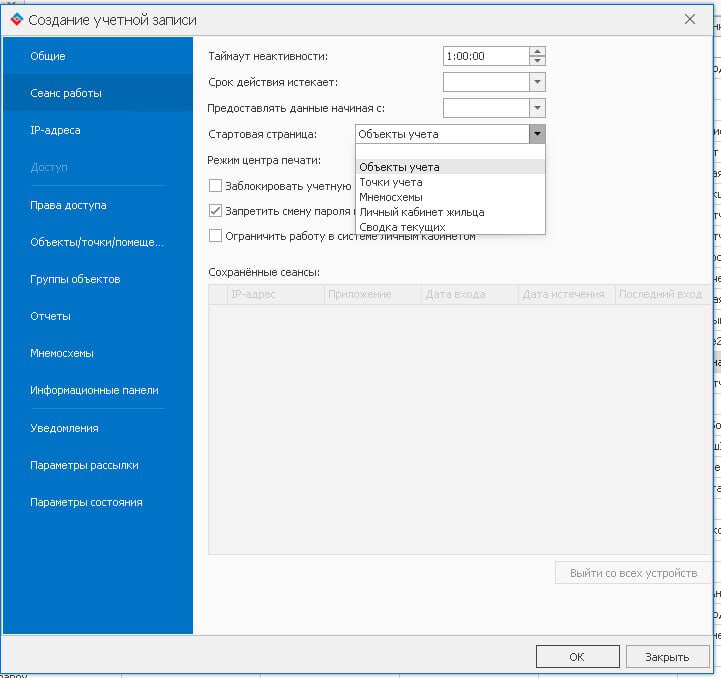The width and height of the screenshot is (721, 678).
Task: Select 'Точки учета' from the list
Action: [391, 182]
